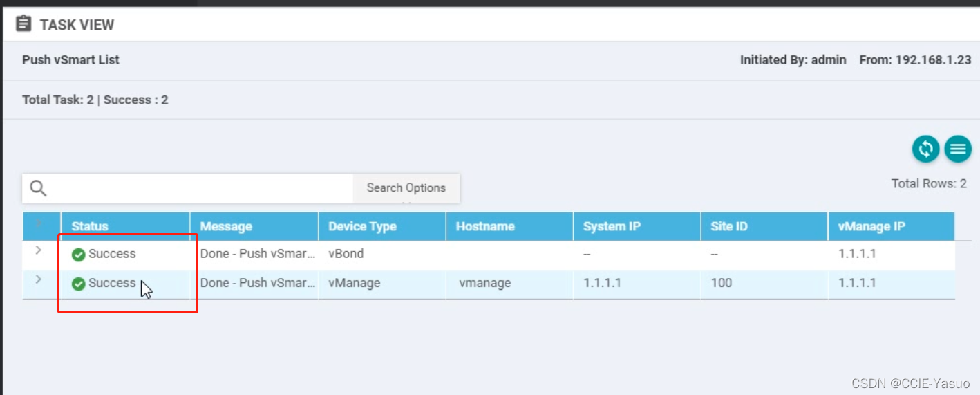Sort by the System IP column header
Viewport: 980px width, 395px height.
pos(612,226)
